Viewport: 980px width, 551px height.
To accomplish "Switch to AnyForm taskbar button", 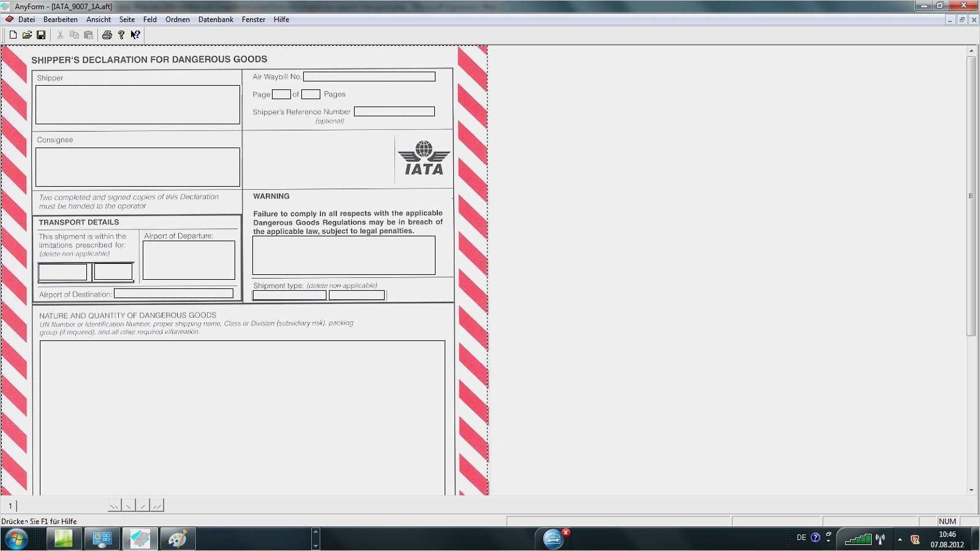I will tap(140, 539).
